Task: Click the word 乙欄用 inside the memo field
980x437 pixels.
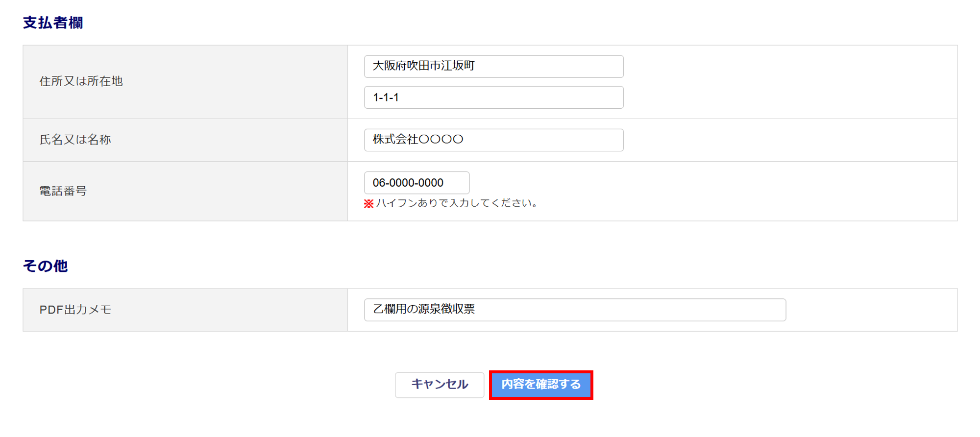Action: tap(390, 309)
